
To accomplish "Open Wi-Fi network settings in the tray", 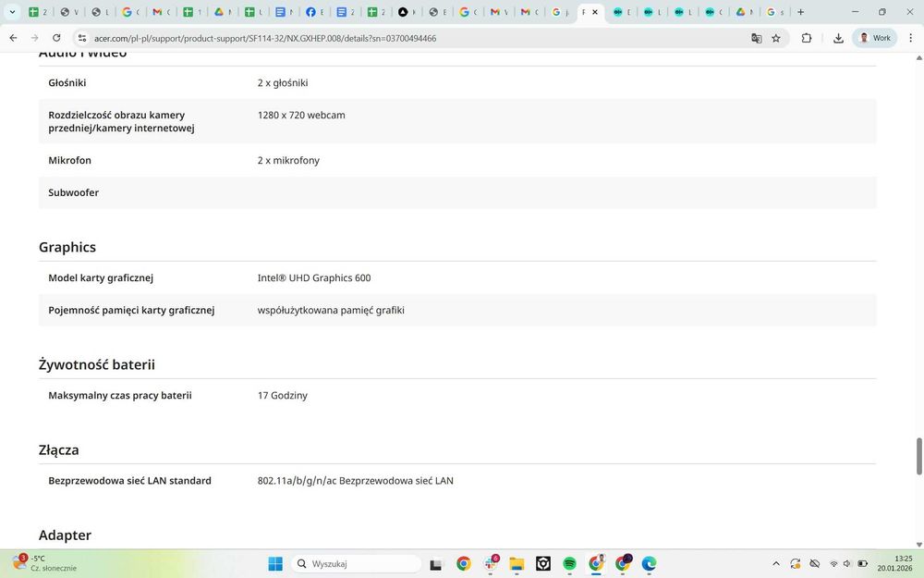I will [x=833, y=564].
